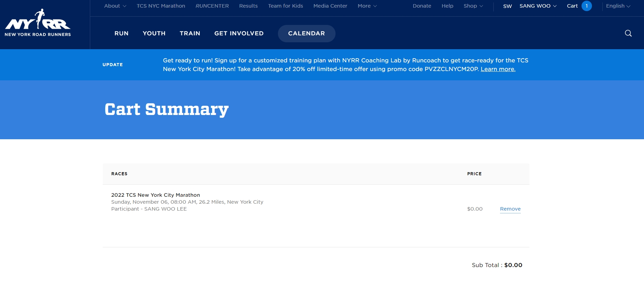Click the race date line 'Sunday, November 06'
Image resolution: width=644 pixels, height=283 pixels.
(x=187, y=202)
